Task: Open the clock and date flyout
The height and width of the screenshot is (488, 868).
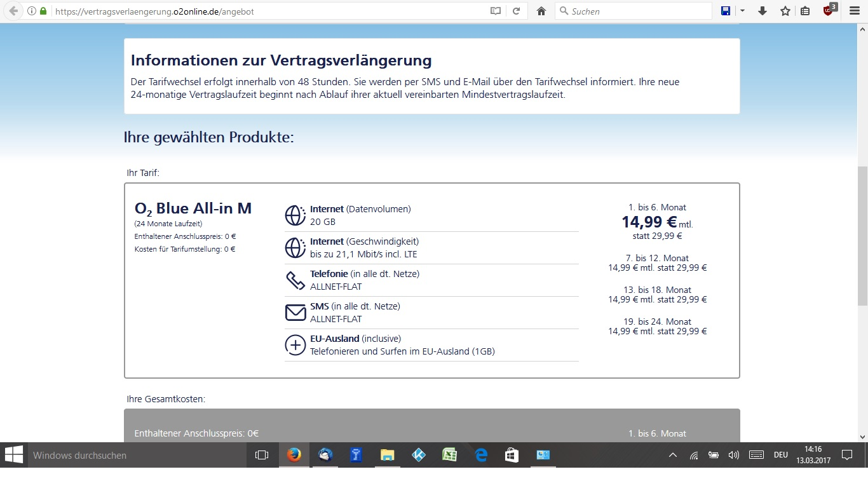Action: tap(813, 455)
